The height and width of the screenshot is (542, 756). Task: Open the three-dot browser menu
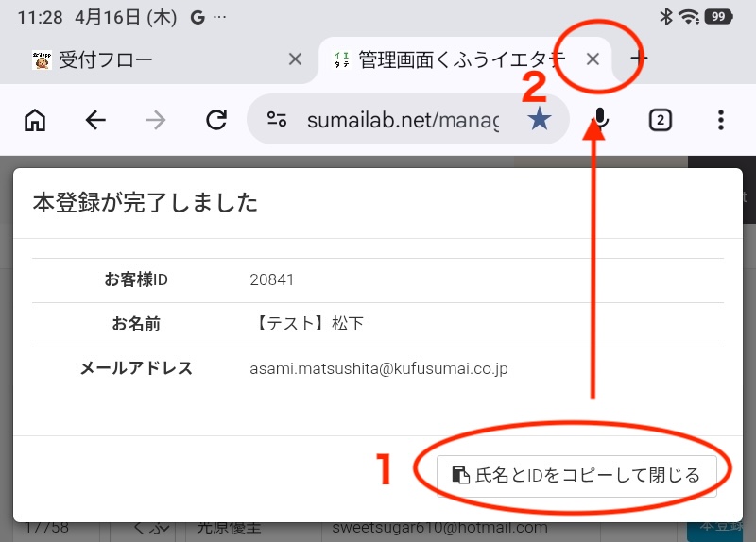click(721, 120)
